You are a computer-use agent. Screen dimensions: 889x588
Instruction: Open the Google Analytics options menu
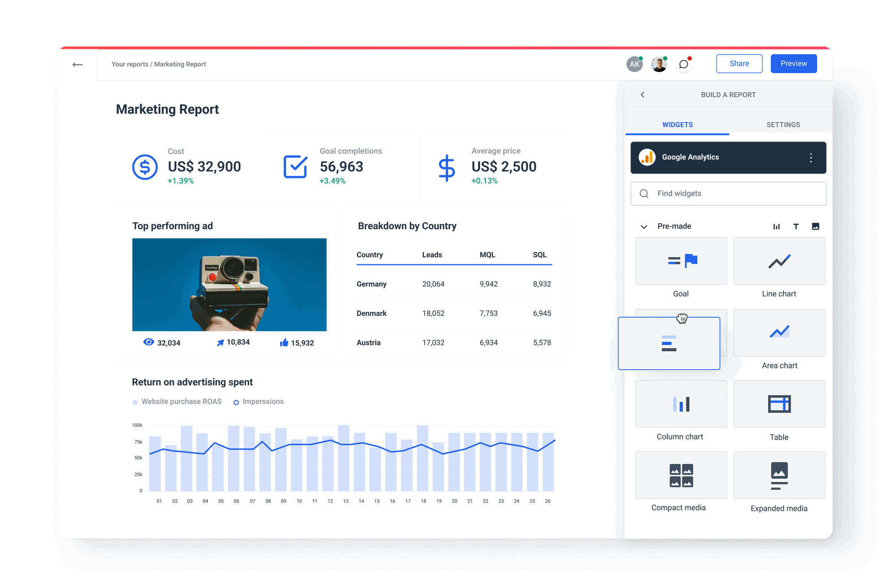click(x=810, y=157)
